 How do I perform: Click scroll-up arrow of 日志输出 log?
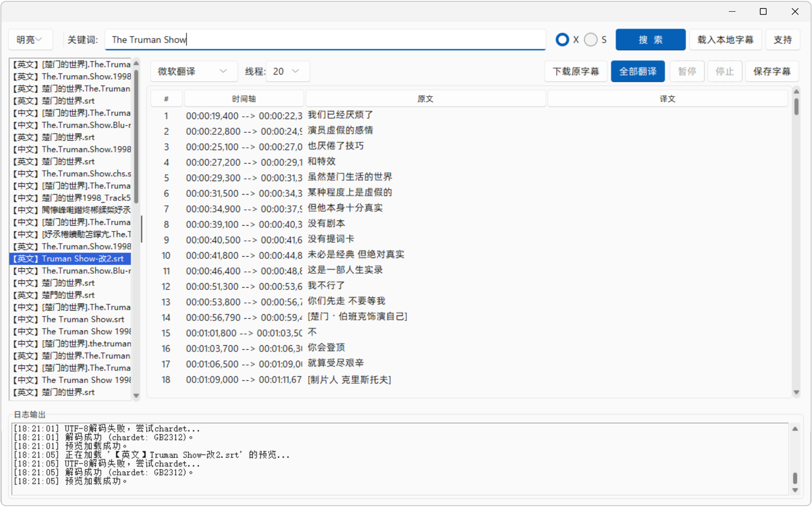pyautogui.click(x=795, y=429)
